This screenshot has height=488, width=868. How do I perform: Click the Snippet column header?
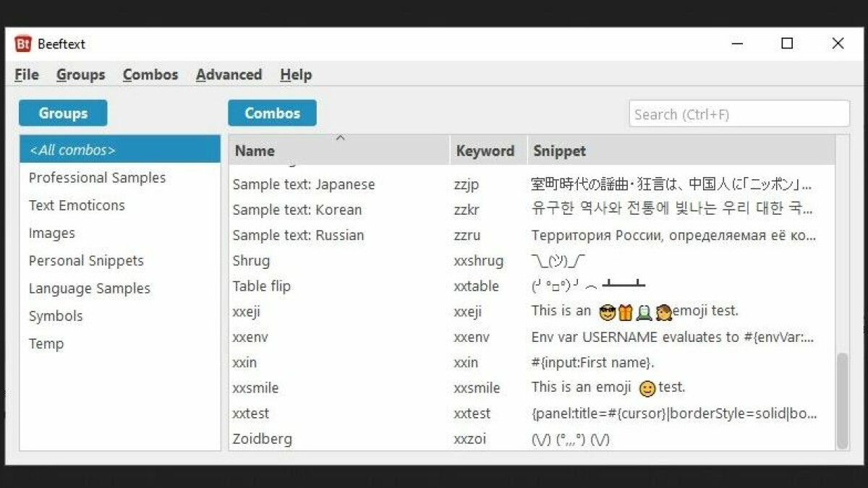559,151
